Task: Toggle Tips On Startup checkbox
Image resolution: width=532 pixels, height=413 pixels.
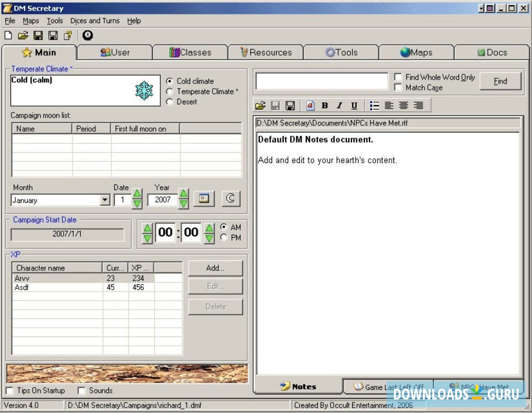Action: click(35, 390)
